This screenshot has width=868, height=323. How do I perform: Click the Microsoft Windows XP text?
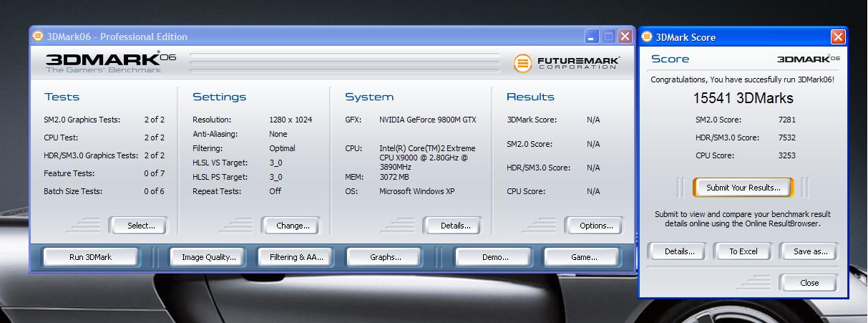point(416,191)
